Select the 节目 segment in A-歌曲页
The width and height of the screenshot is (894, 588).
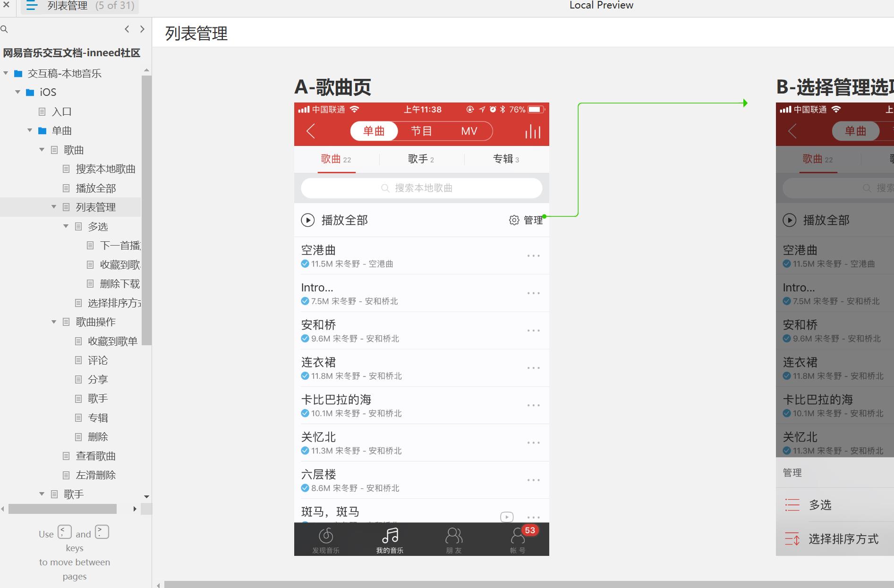421,131
